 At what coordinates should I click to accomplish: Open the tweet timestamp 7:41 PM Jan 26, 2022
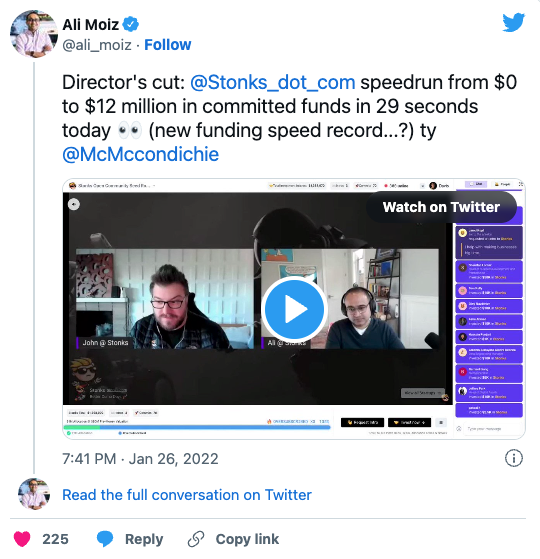[x=140, y=459]
